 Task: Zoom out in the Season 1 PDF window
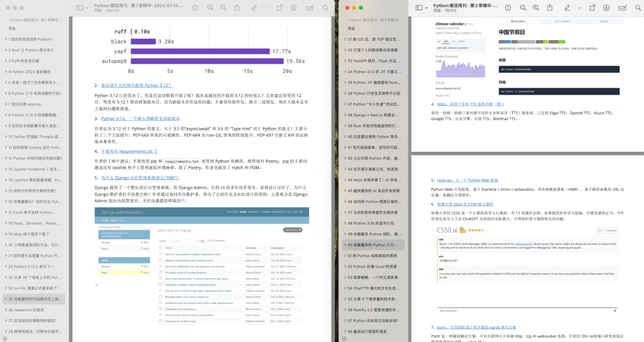click(210, 8)
